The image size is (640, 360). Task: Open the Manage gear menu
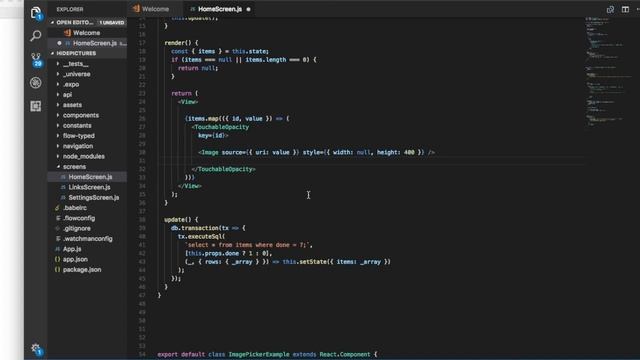(x=36, y=349)
